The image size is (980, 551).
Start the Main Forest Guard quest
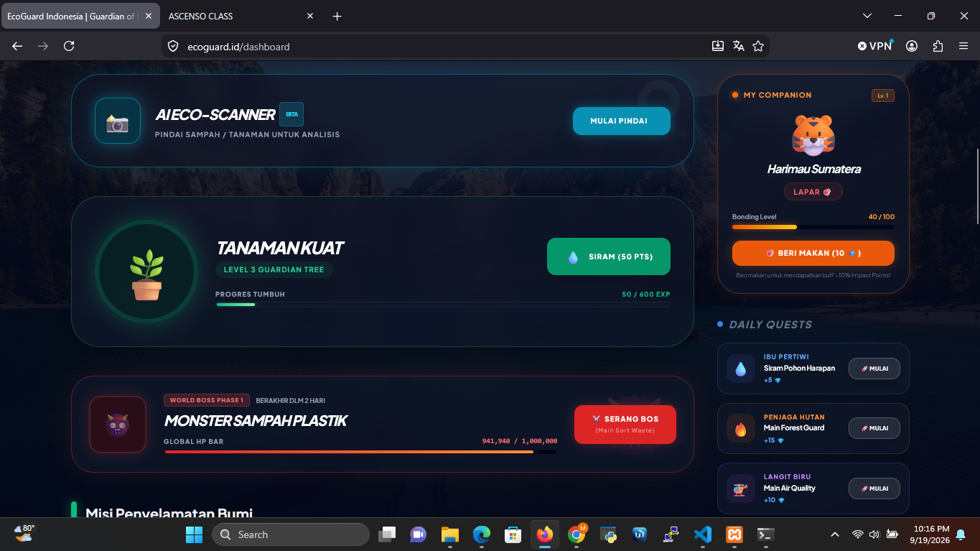pyautogui.click(x=874, y=428)
